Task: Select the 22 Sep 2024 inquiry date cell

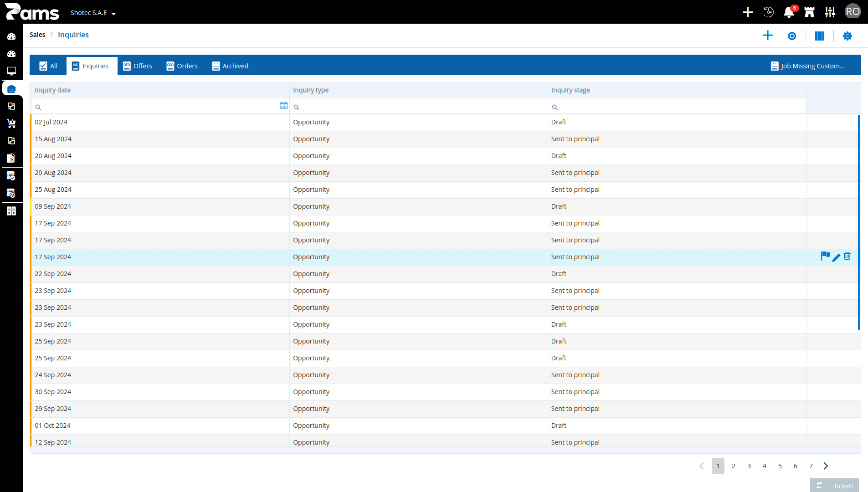Action: click(x=160, y=274)
